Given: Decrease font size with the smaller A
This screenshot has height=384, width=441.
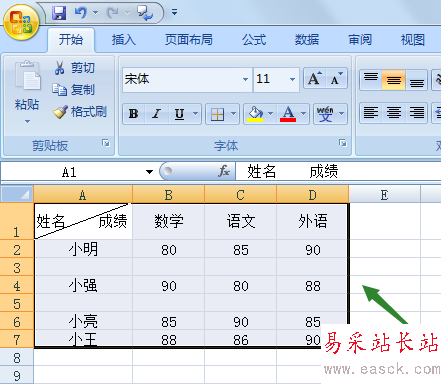Looking at the screenshot, I should 336,79.
